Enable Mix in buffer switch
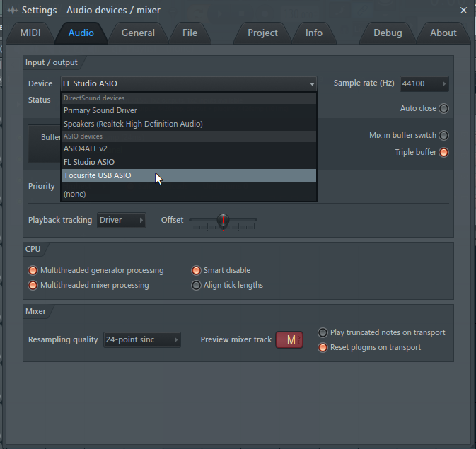 click(443, 135)
